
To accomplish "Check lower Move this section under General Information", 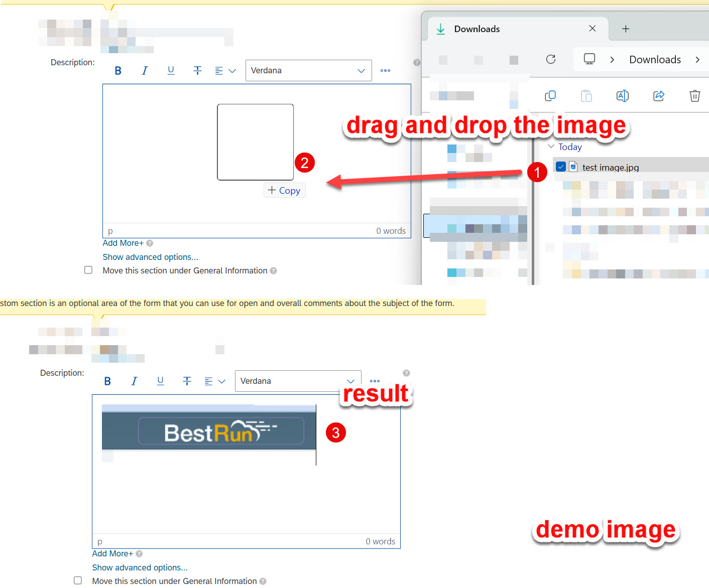I will click(x=78, y=580).
